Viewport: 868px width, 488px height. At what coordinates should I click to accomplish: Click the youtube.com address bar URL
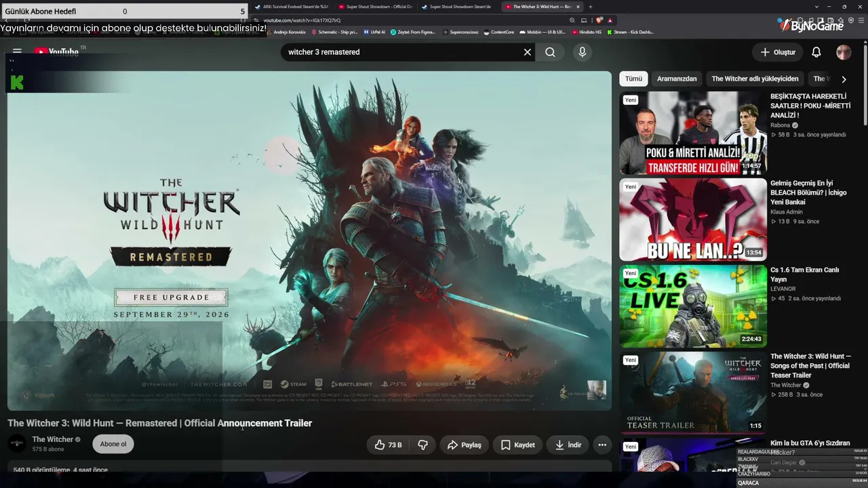click(x=302, y=20)
